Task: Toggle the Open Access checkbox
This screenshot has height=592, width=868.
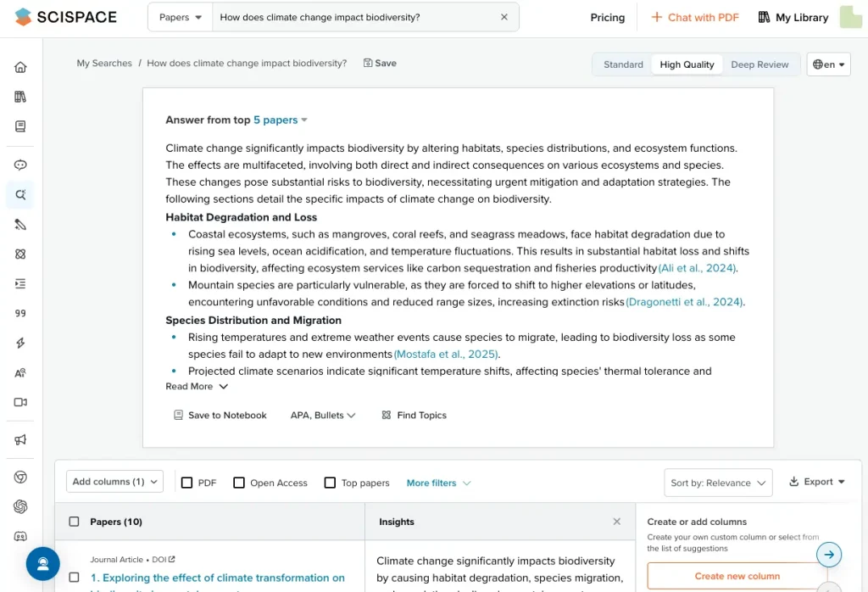Action: click(x=239, y=483)
